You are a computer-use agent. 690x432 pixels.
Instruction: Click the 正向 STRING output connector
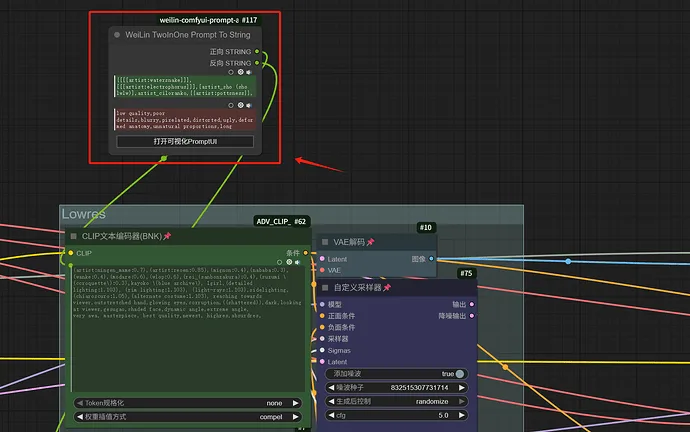[x=257, y=50]
